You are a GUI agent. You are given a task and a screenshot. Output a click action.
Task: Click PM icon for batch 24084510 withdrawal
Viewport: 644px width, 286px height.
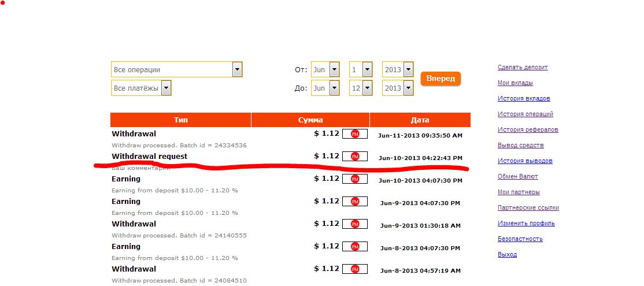355,269
